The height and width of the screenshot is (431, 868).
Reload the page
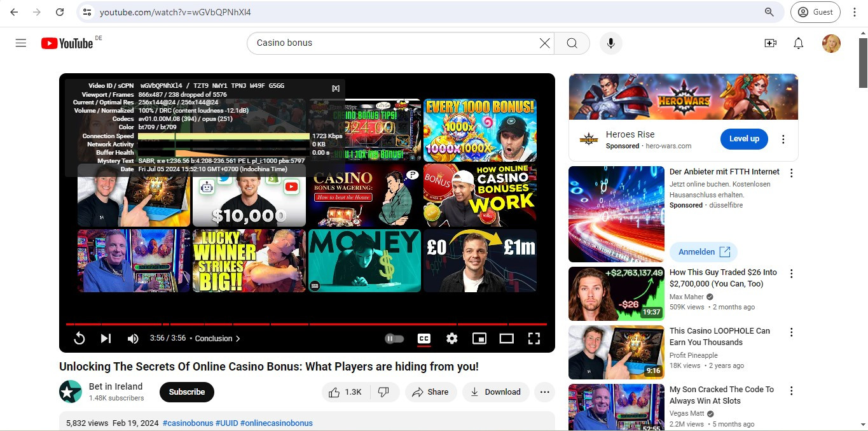(60, 12)
